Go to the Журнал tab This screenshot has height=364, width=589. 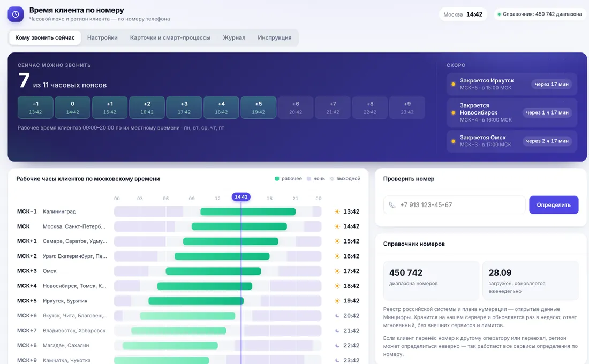click(x=234, y=37)
